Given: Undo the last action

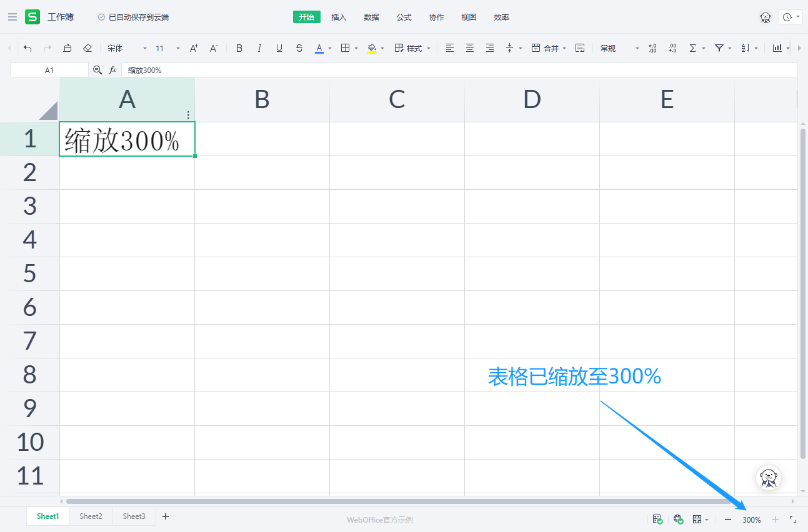Looking at the screenshot, I should (x=27, y=48).
